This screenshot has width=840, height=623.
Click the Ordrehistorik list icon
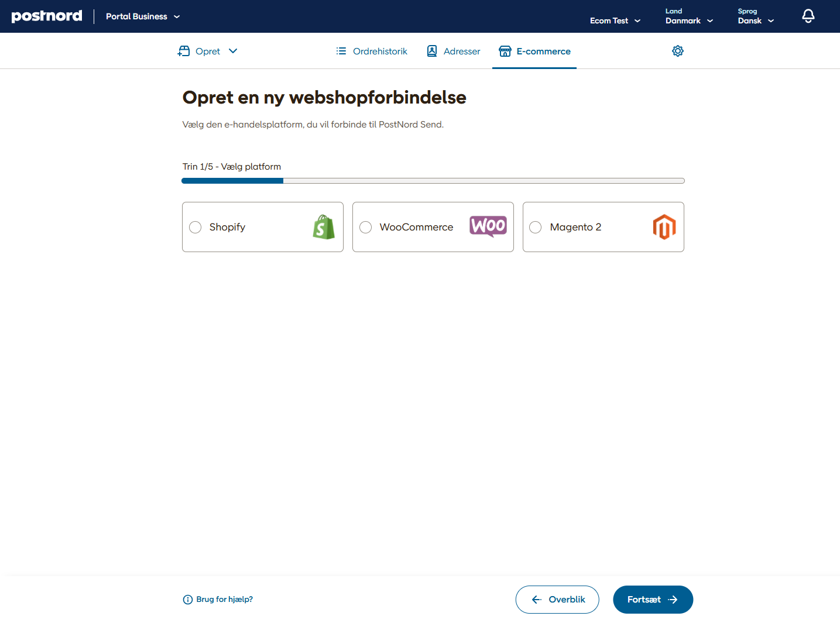[x=341, y=51]
